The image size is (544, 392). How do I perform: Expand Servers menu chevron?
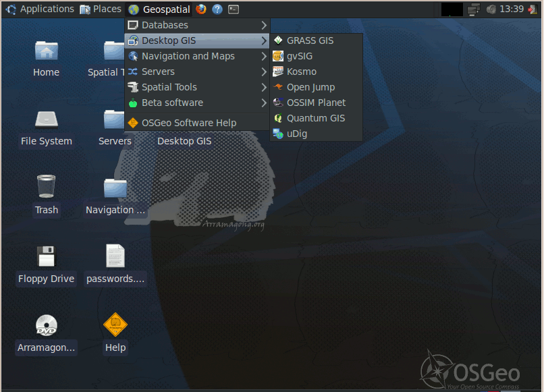click(x=264, y=72)
